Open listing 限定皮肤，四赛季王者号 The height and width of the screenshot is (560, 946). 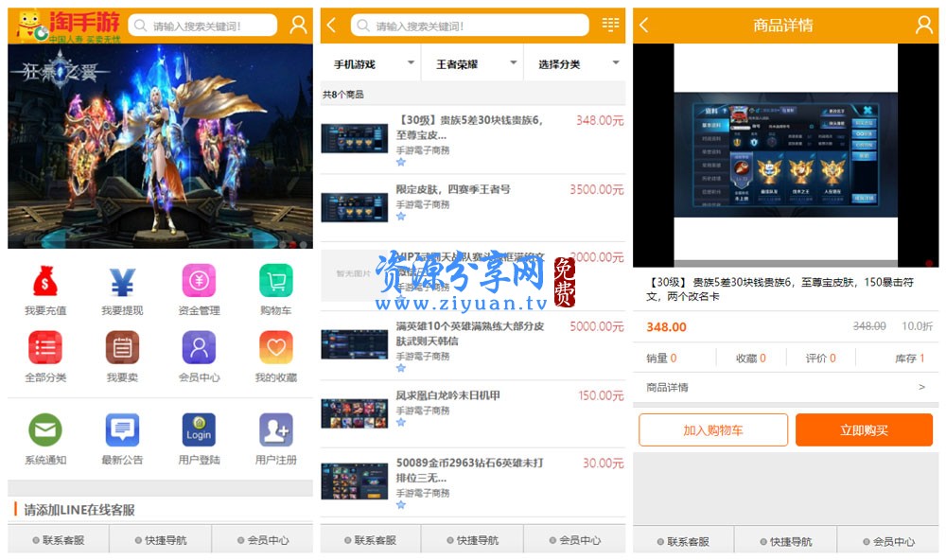tap(453, 189)
